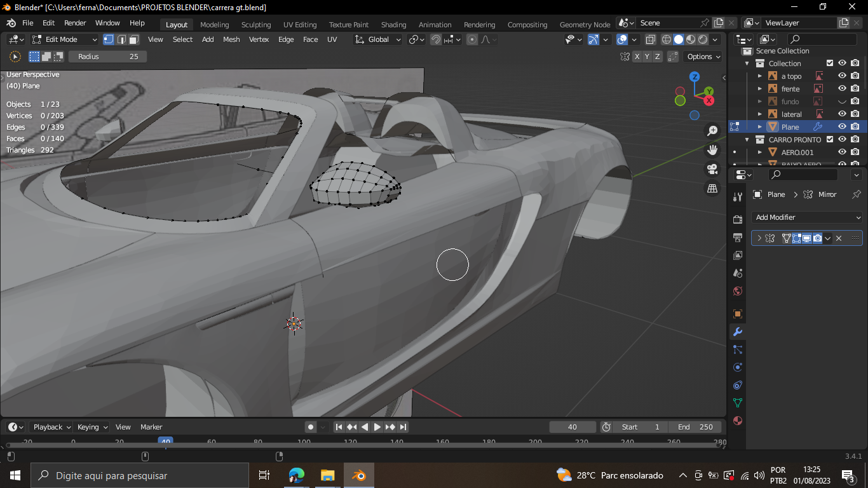Select the Plane object in outliner

coord(790,127)
